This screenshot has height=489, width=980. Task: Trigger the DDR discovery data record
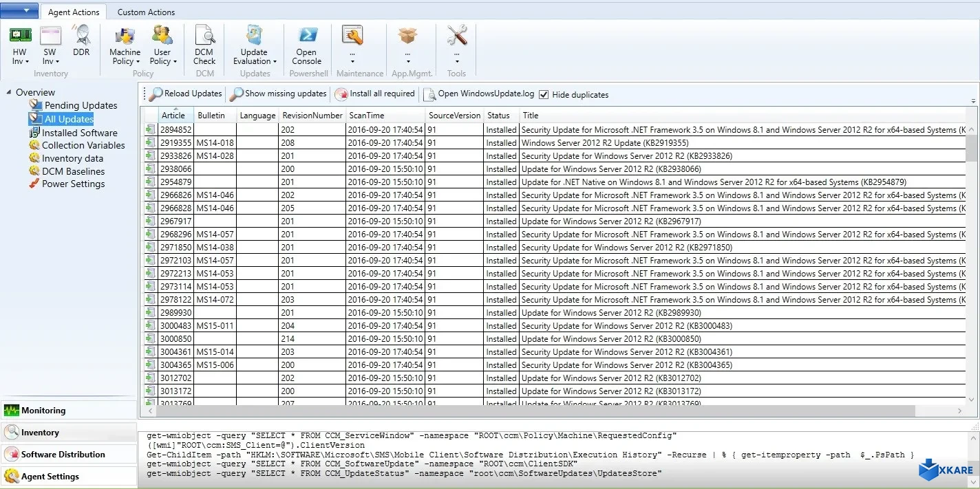click(x=81, y=41)
